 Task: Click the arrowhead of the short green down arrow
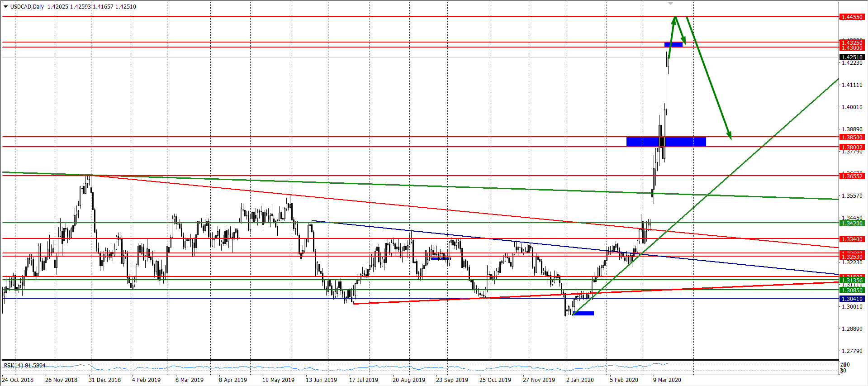684,42
